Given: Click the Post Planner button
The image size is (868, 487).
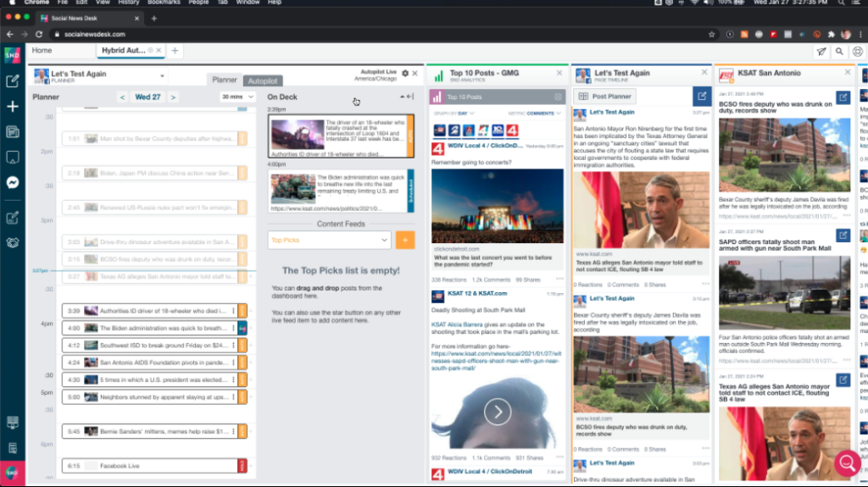Looking at the screenshot, I should tap(605, 97).
